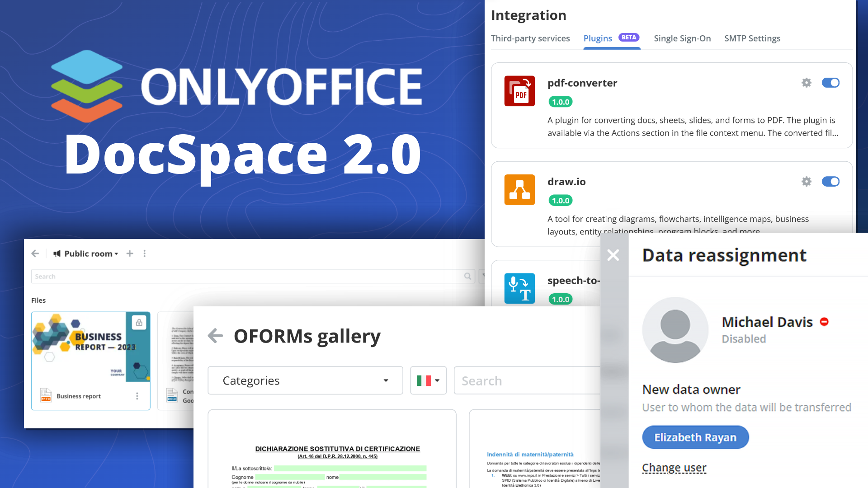This screenshot has width=868, height=488.
Task: Click the Files section label
Action: 38,300
